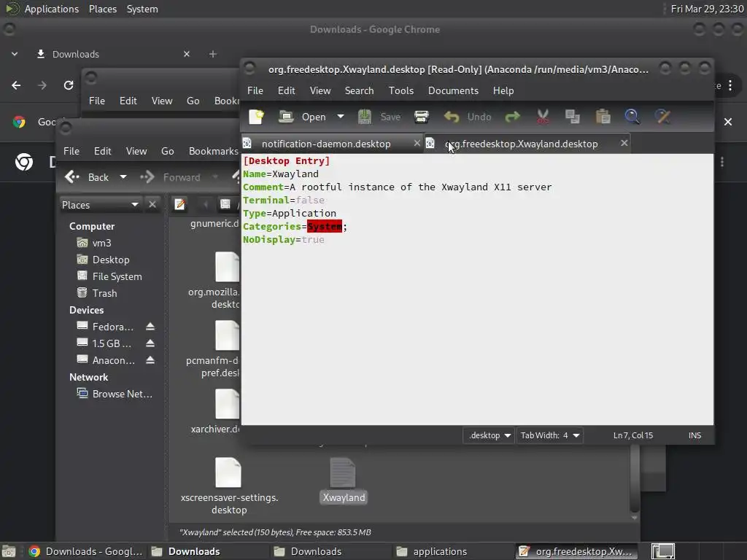
Task: Click the file manager vertical scrollbar
Action: point(634,478)
